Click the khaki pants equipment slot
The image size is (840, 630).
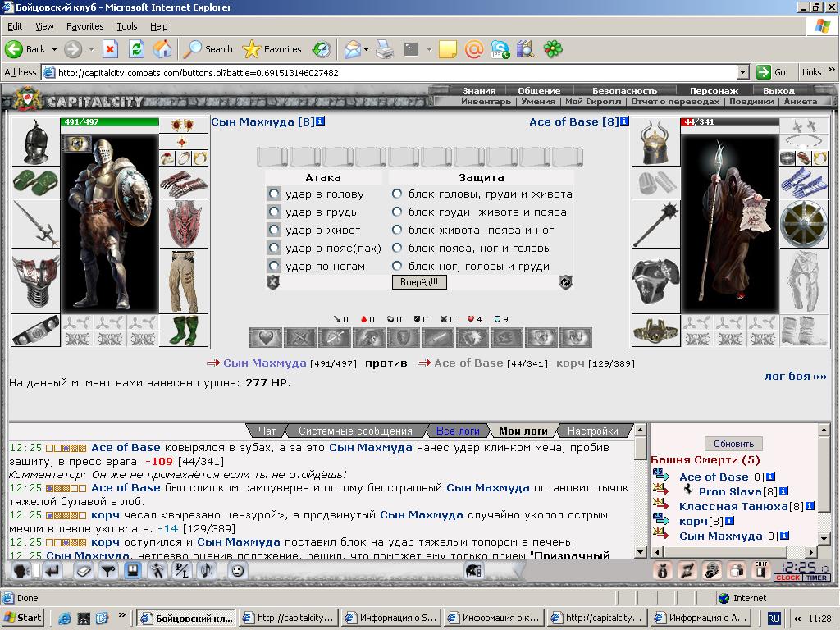(184, 281)
